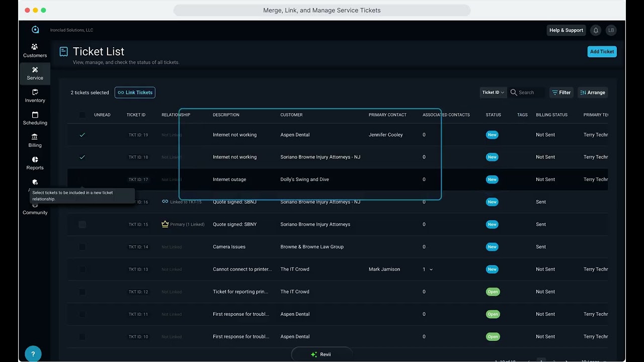Select the TKT ID: 10 row checkbox
Viewport: 644px width, 362px height.
click(82, 336)
